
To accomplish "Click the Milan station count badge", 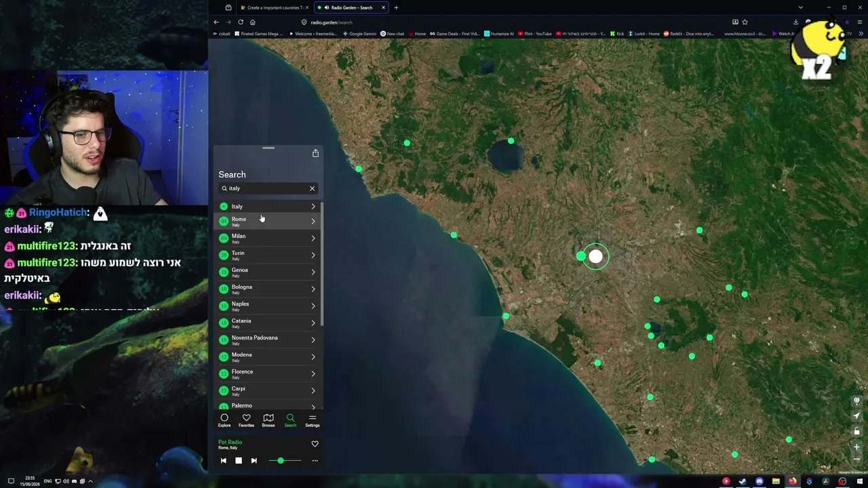I will 224,238.
